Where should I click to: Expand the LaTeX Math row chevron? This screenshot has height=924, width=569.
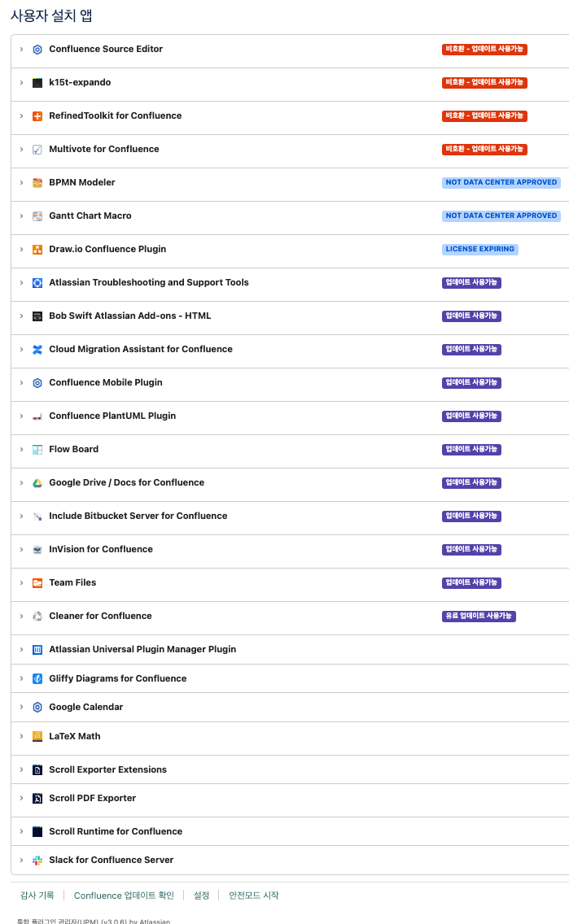coord(21,737)
